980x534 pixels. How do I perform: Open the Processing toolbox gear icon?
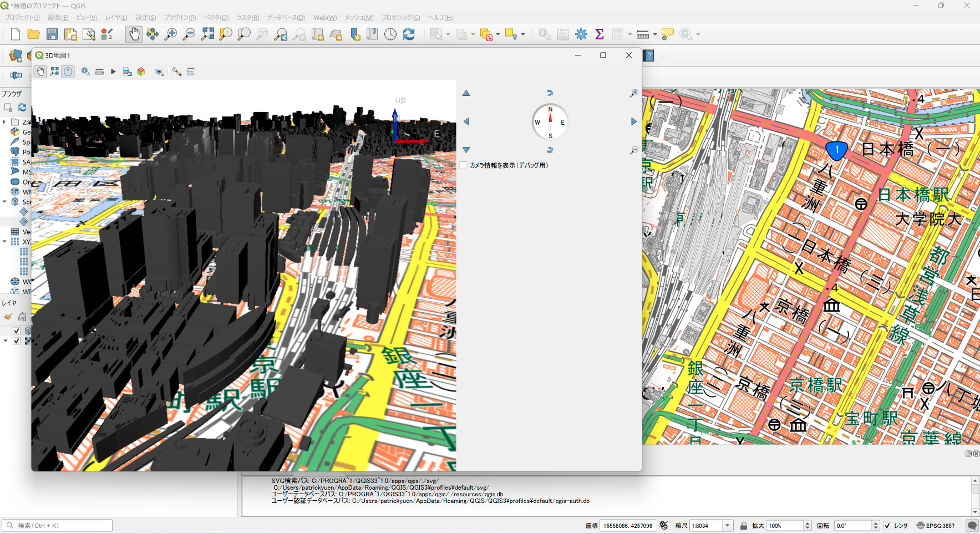coord(581,34)
